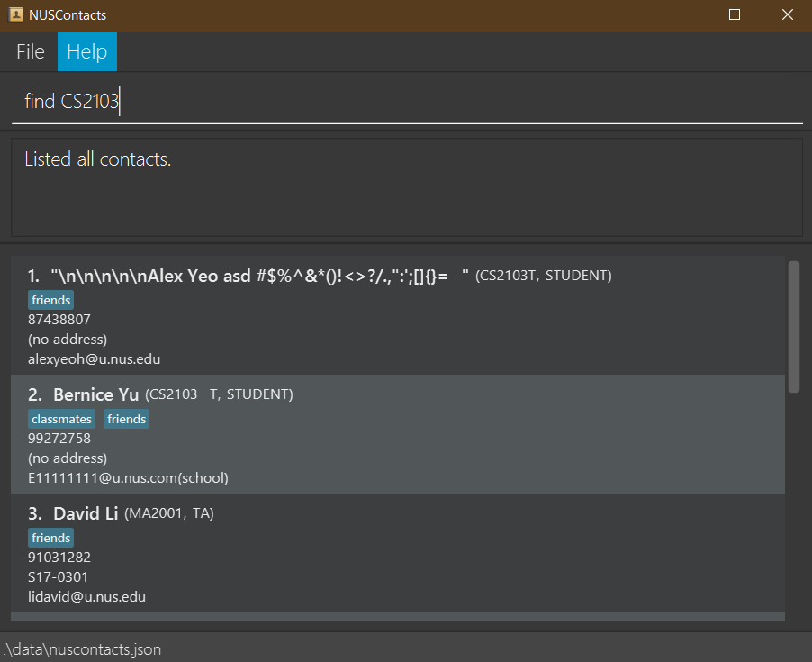Click email lidavid@u.nus.edu
812x662 pixels.
click(x=86, y=597)
